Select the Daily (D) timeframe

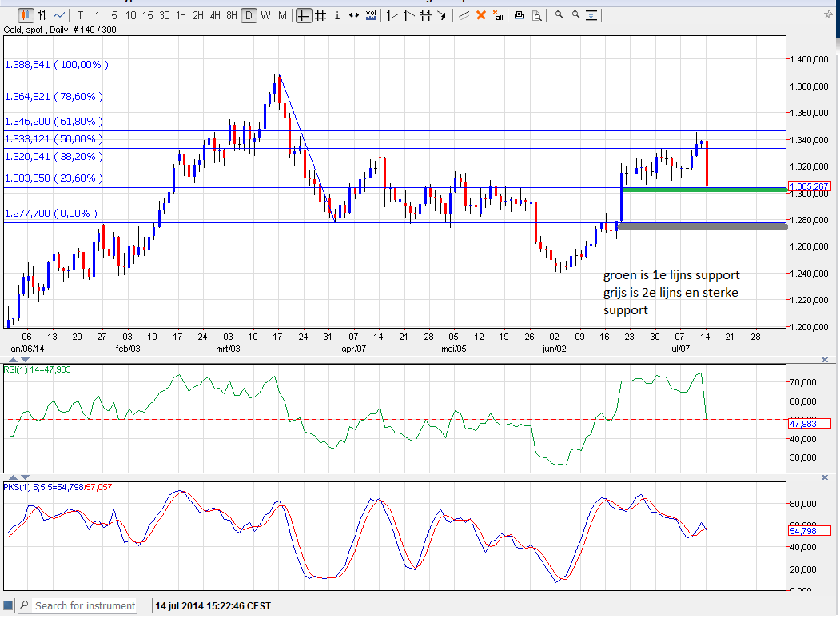coord(249,15)
